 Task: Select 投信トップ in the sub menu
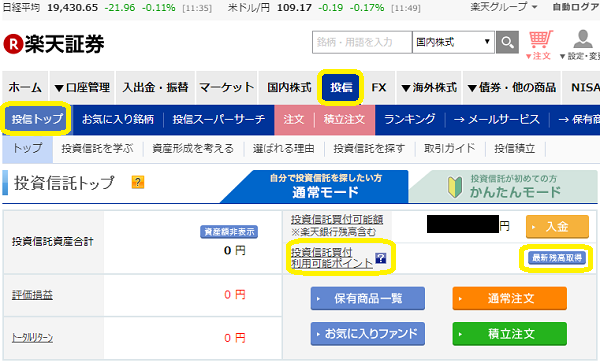click(37, 119)
